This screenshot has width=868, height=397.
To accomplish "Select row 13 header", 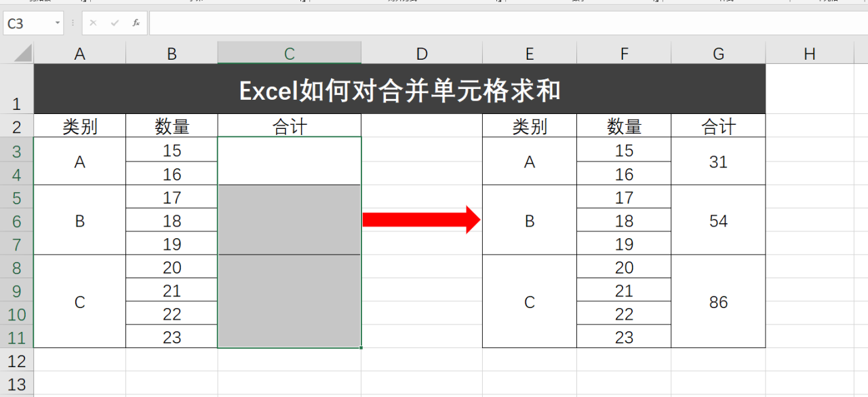I will [x=17, y=383].
